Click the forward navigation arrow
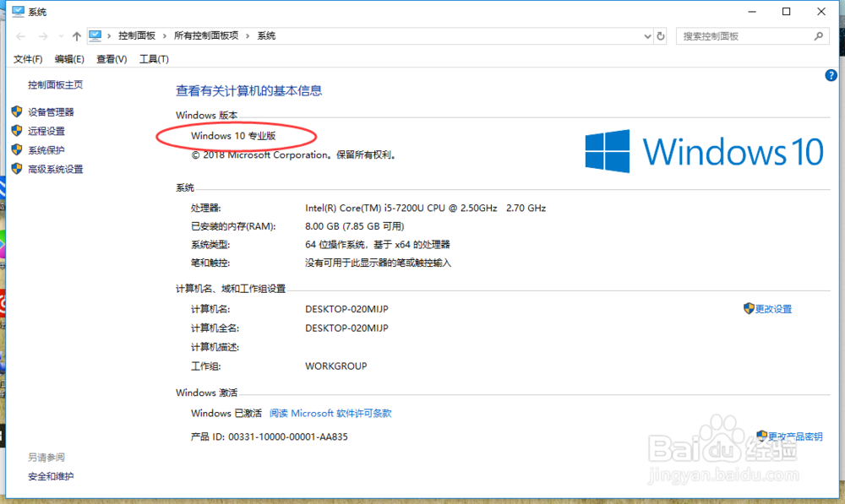845x504 pixels. pyautogui.click(x=43, y=36)
